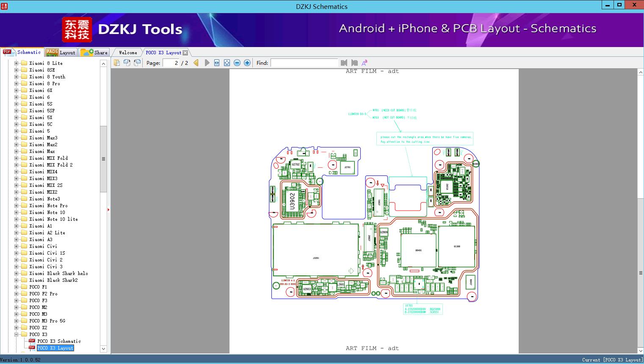Expand the Xiaomi Note 10 folder
644x364 pixels.
pyautogui.click(x=16, y=212)
